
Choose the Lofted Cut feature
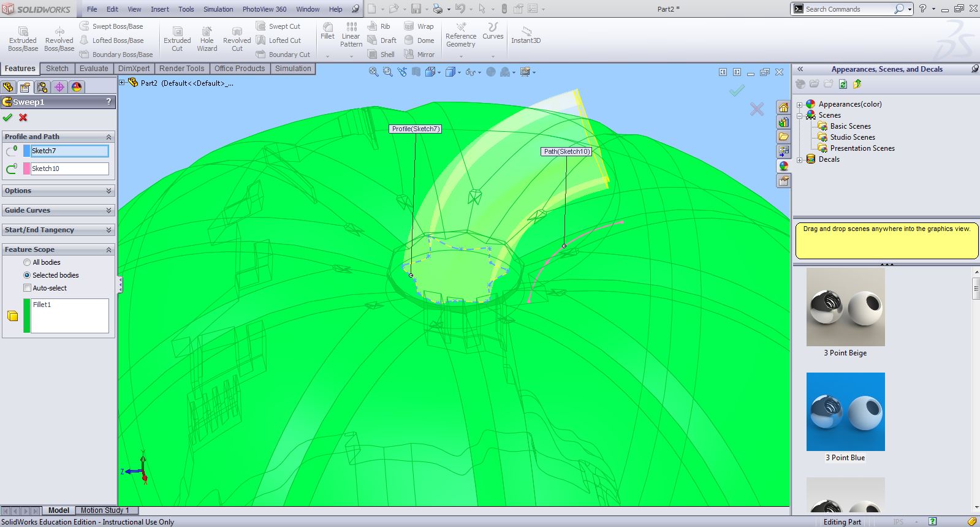click(278, 40)
